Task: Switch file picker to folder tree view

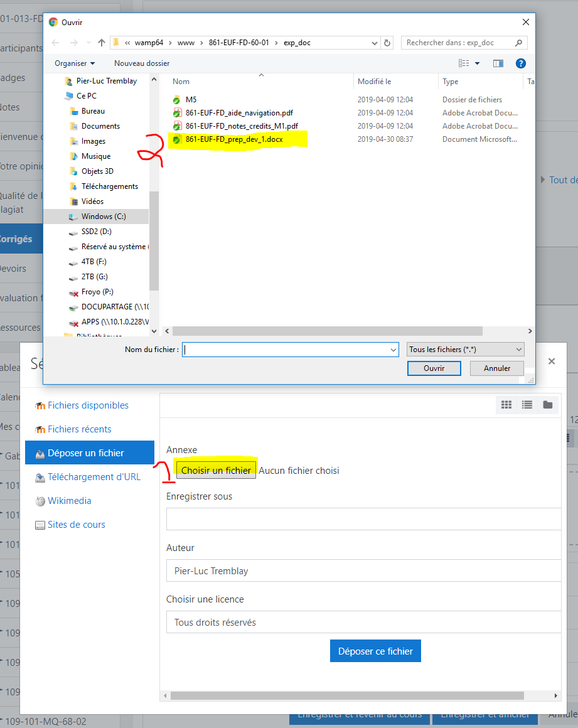Action: click(548, 405)
